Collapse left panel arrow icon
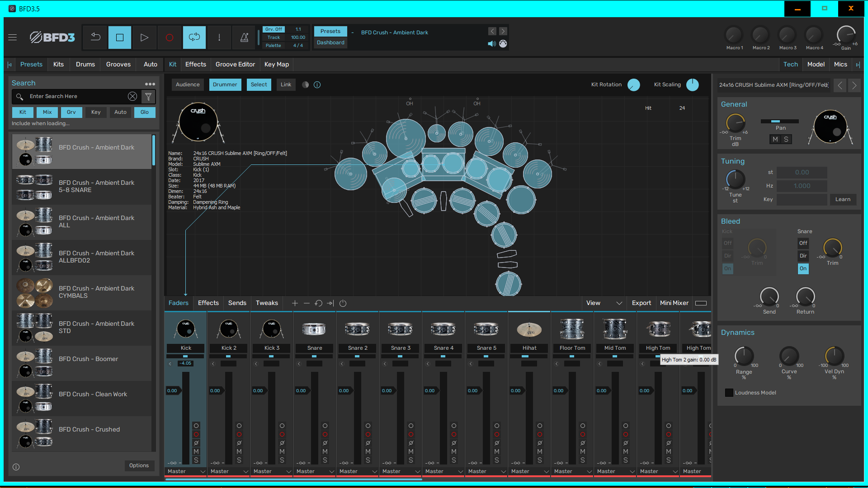 9,65
